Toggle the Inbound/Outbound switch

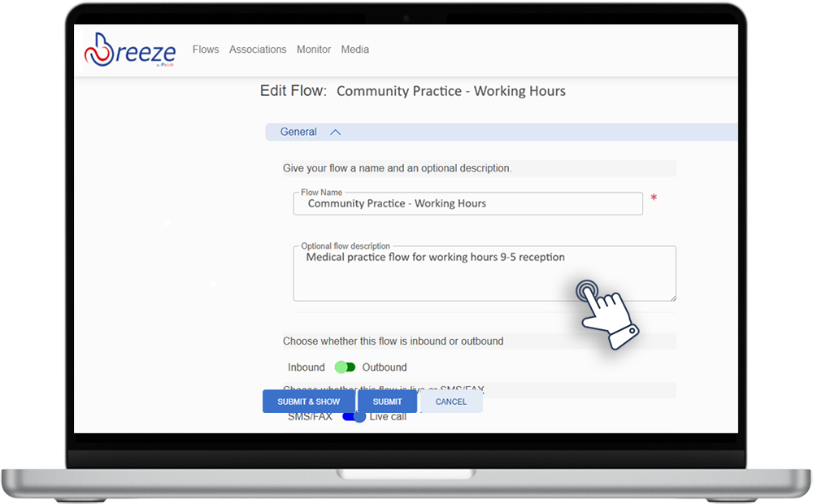tap(345, 367)
